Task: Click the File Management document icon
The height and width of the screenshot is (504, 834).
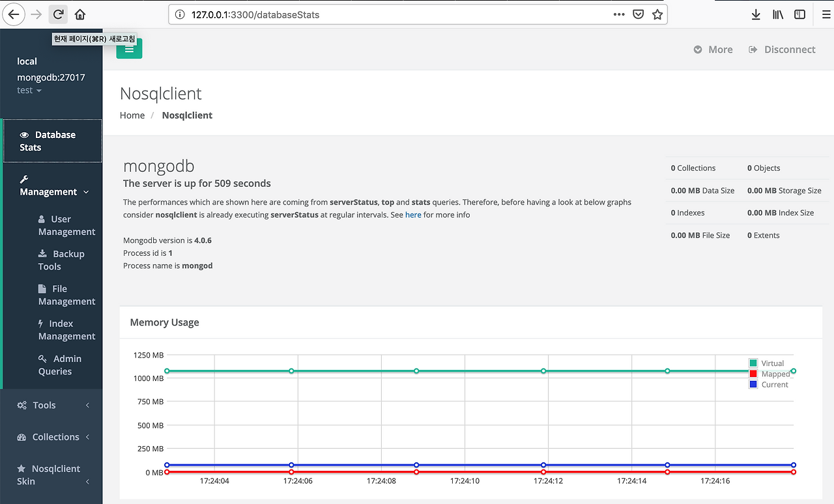Action: point(42,288)
